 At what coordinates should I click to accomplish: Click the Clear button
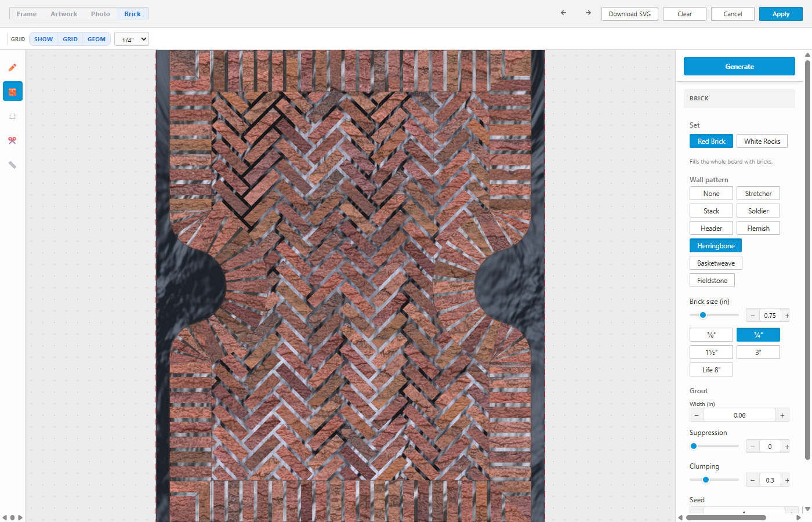pos(684,14)
